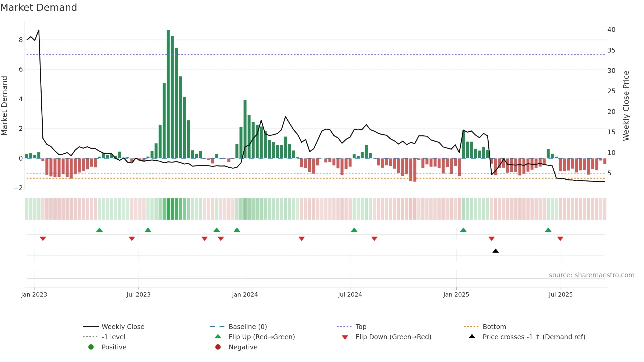The image size is (644, 362).
Task: Click the Jan 2025 axis label
Action: point(456,295)
